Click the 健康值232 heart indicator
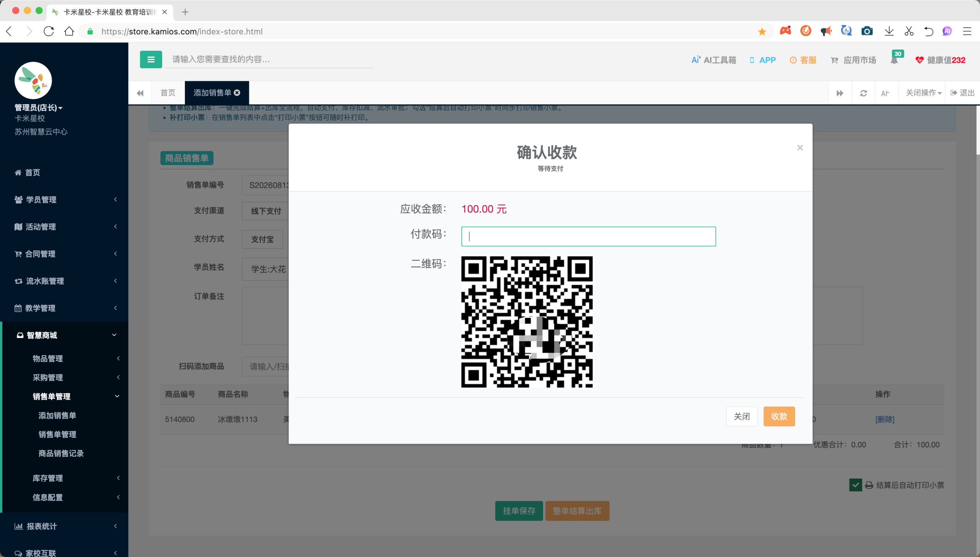 pos(941,60)
